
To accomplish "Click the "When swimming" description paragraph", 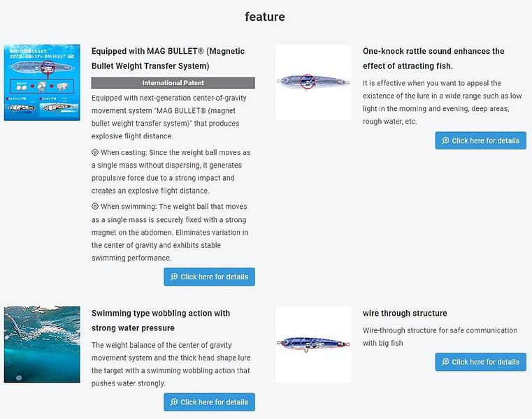I will click(171, 232).
